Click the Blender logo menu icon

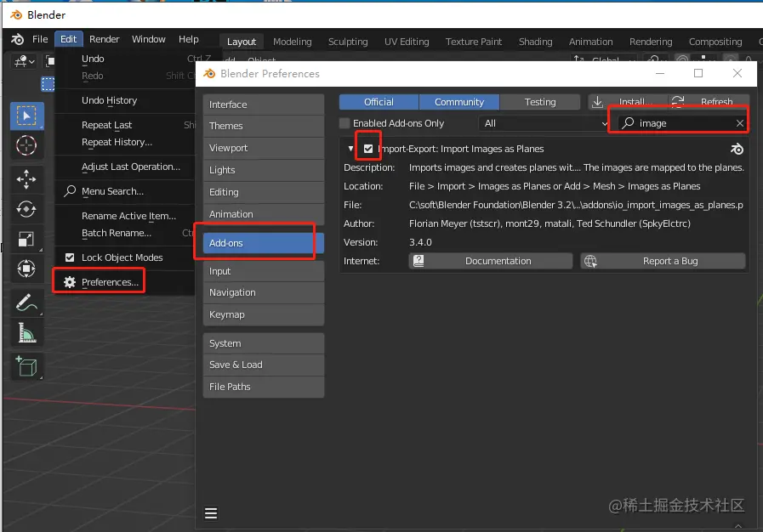18,39
